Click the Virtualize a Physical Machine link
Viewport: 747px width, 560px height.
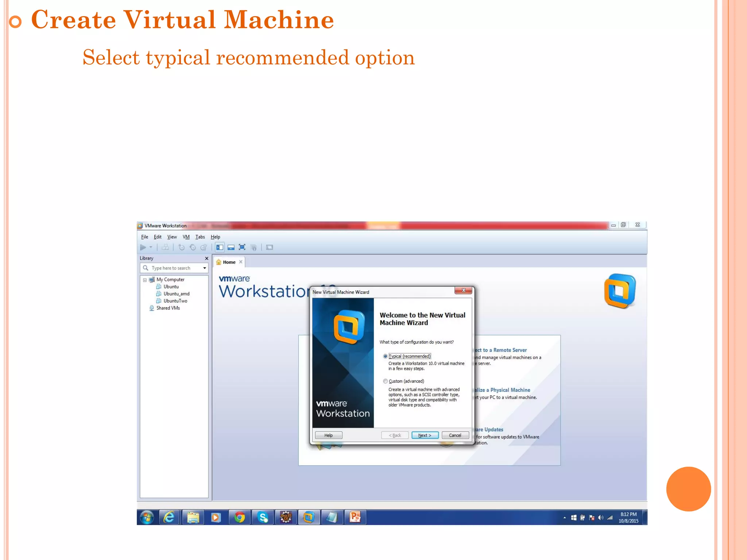(502, 390)
